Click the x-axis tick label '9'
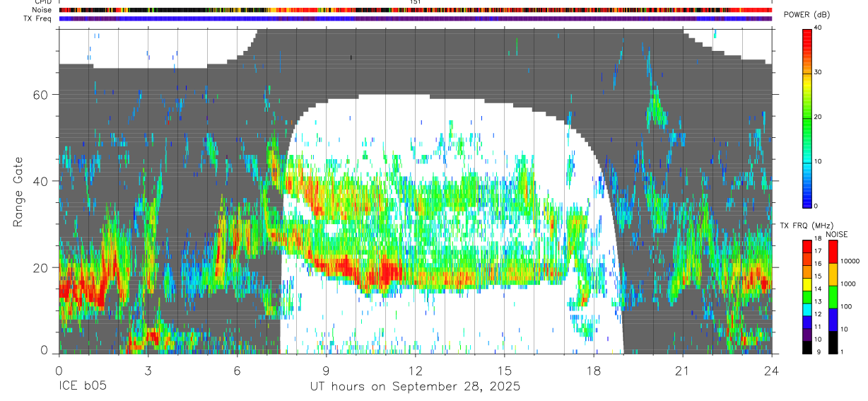Image resolution: width=868 pixels, height=401 pixels. 326,371
